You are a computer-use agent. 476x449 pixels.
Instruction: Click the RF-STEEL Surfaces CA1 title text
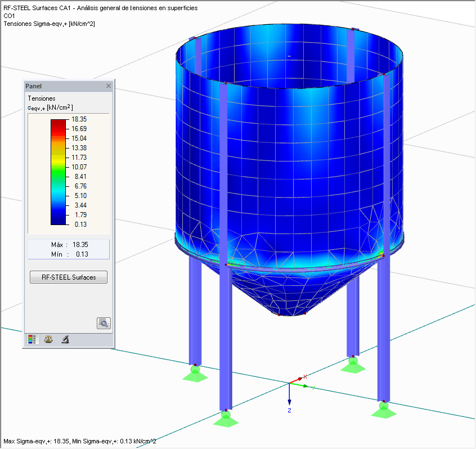pyautogui.click(x=101, y=8)
